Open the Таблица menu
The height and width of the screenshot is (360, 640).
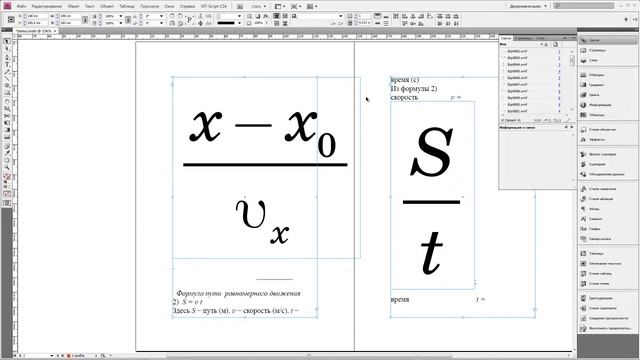point(127,7)
